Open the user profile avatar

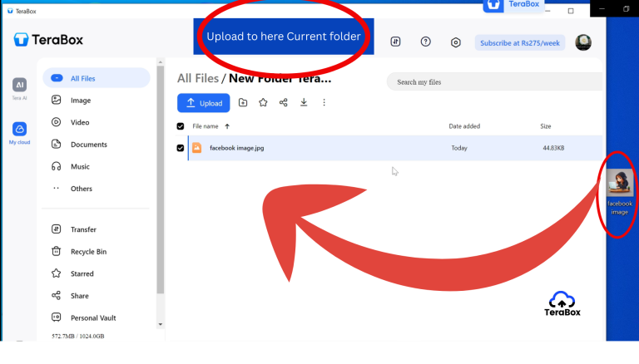click(583, 42)
